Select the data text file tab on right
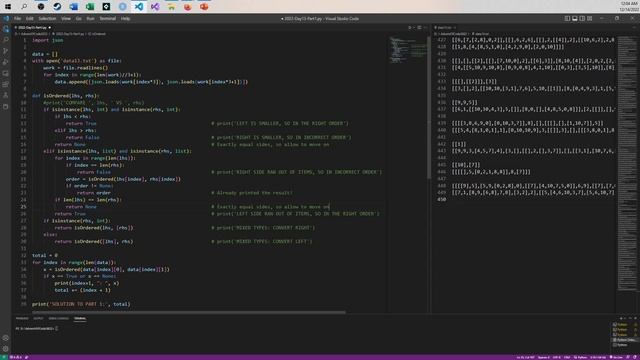The height and width of the screenshot is (360, 640). pos(444,28)
